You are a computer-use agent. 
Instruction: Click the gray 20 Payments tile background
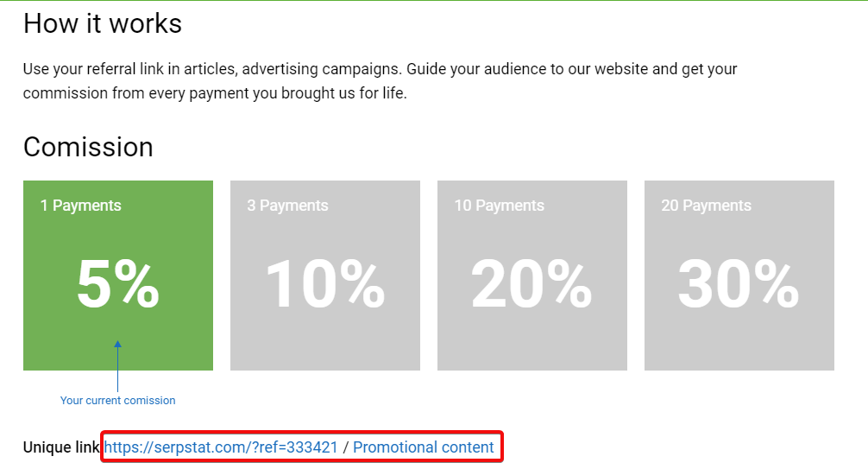[739, 344]
